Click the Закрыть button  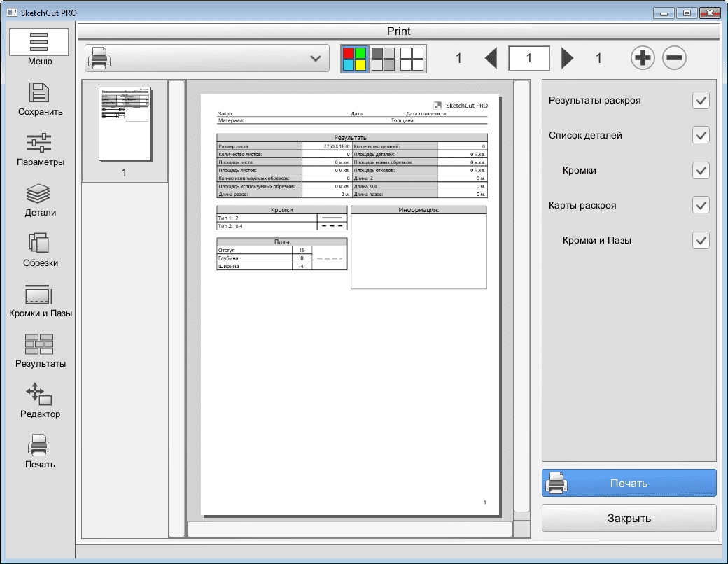click(629, 518)
